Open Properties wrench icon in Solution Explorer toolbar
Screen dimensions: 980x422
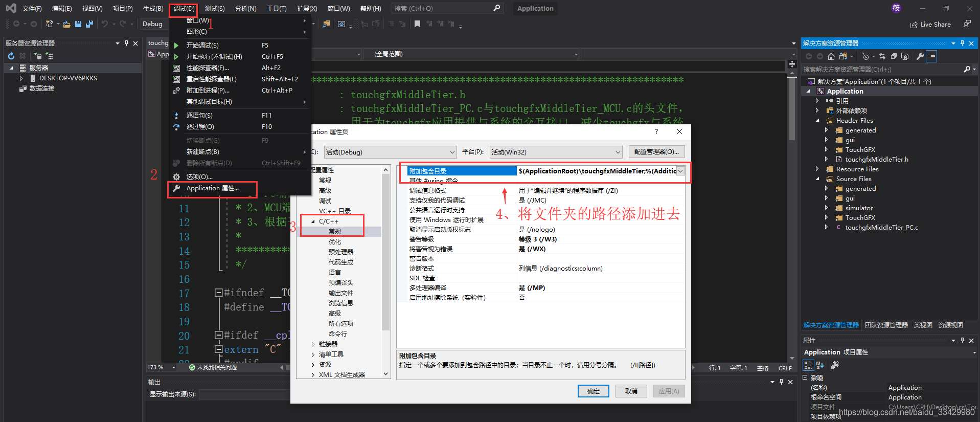[920, 56]
